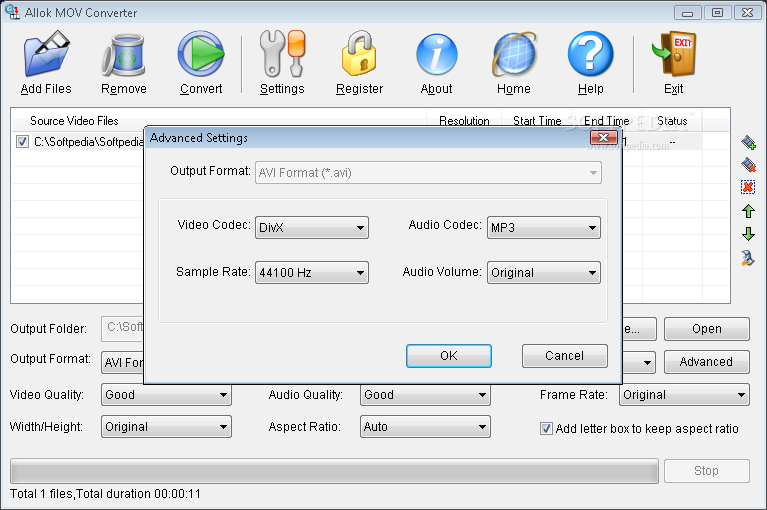Click the Advanced button
Screen dimensions: 767x510
pos(706,362)
